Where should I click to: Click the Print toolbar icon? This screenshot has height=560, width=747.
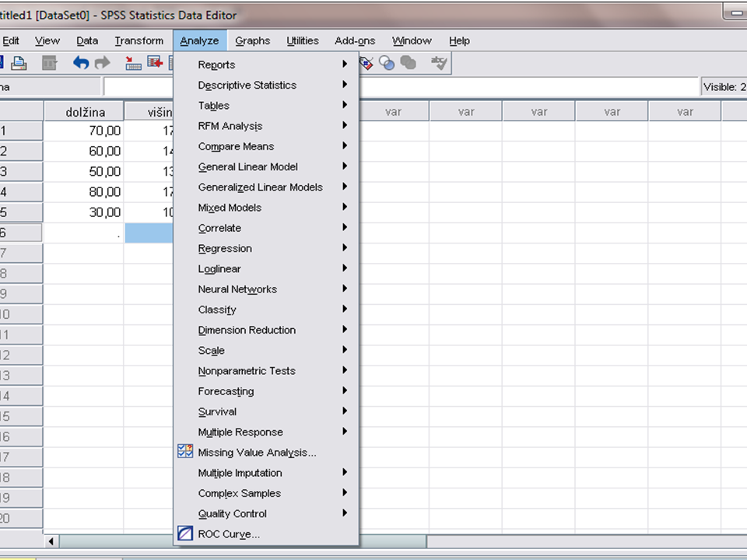(x=18, y=64)
